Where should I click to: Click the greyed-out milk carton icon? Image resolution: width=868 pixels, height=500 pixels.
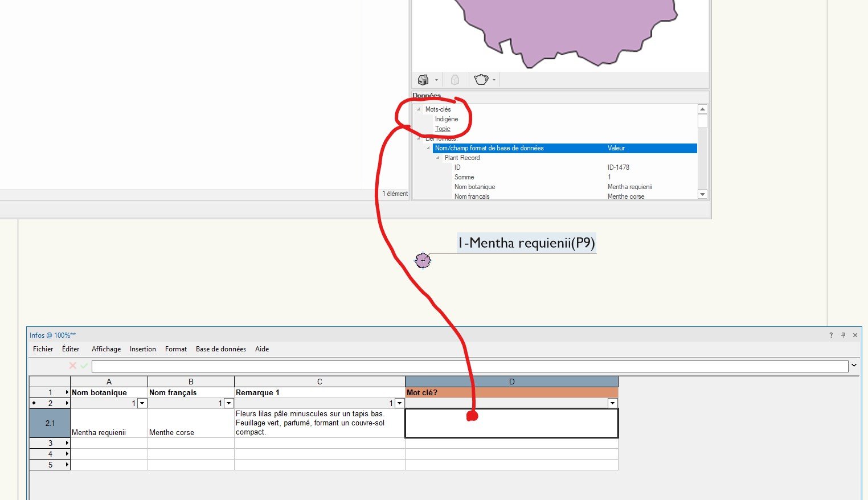click(x=455, y=80)
